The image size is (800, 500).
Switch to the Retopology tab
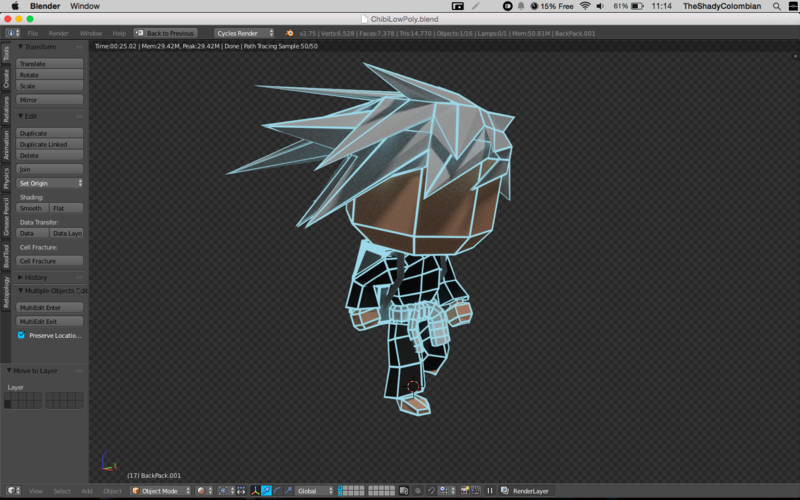6,293
